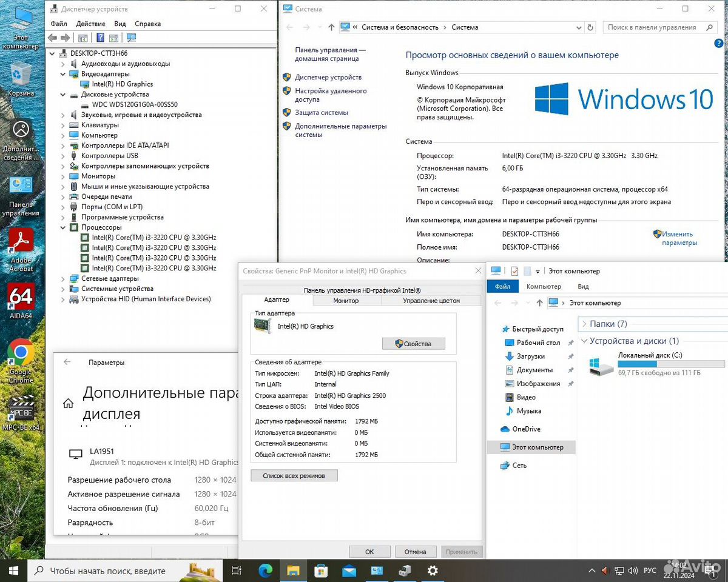Expand Аудиовходы и аудиовыходы node

click(x=63, y=64)
